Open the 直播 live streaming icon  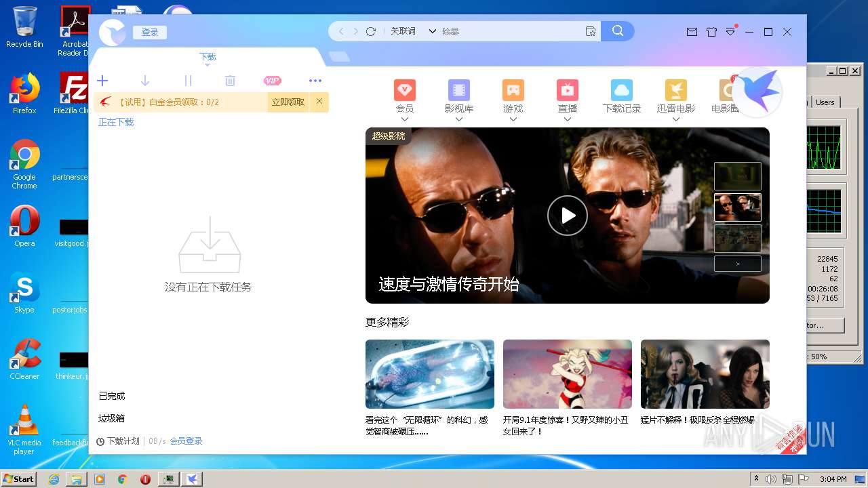(x=568, y=90)
